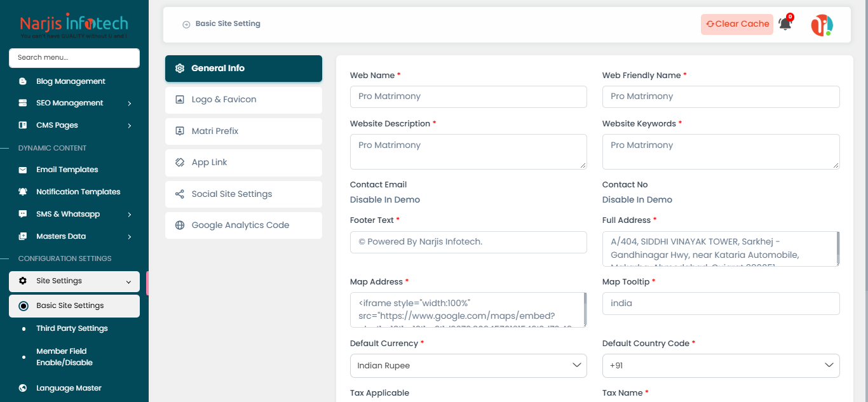The height and width of the screenshot is (402, 868).
Task: Collapse the Site Settings menu chevron
Action: click(x=129, y=281)
